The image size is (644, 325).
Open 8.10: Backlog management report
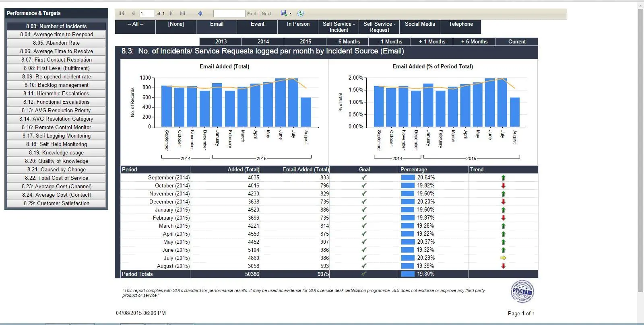click(56, 85)
